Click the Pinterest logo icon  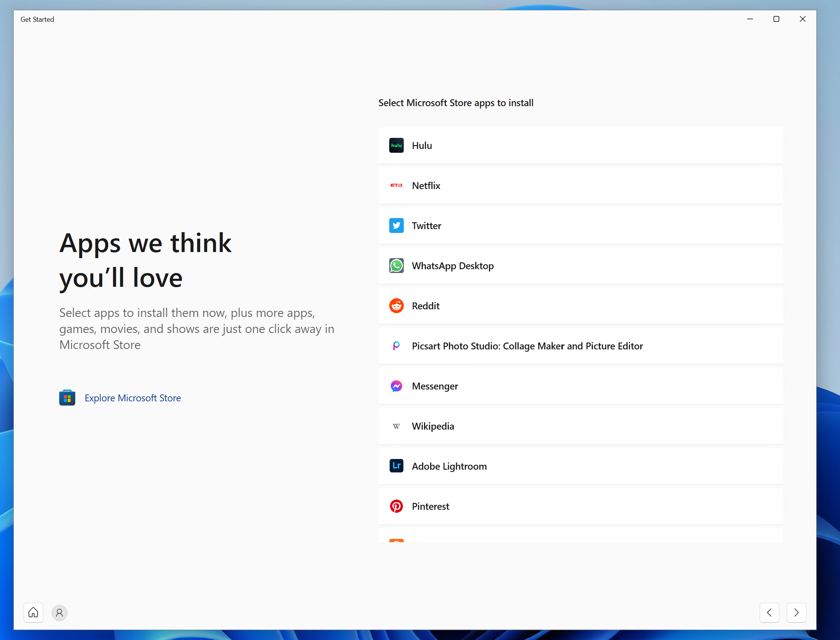coord(396,506)
